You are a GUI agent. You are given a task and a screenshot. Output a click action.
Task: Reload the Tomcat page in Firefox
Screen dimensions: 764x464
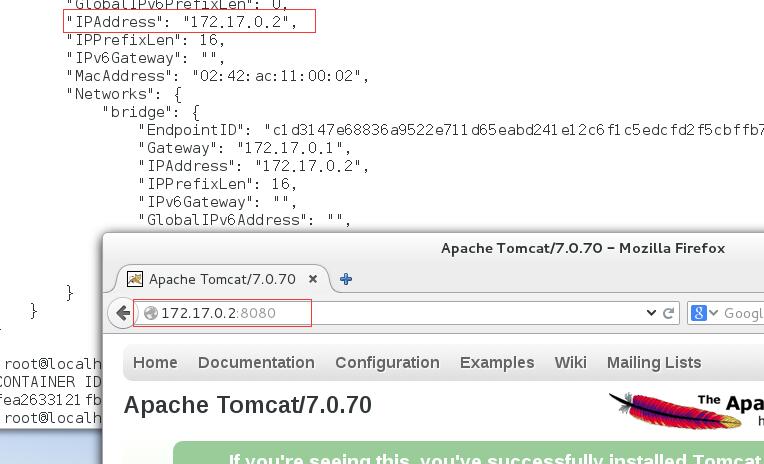click(x=668, y=313)
